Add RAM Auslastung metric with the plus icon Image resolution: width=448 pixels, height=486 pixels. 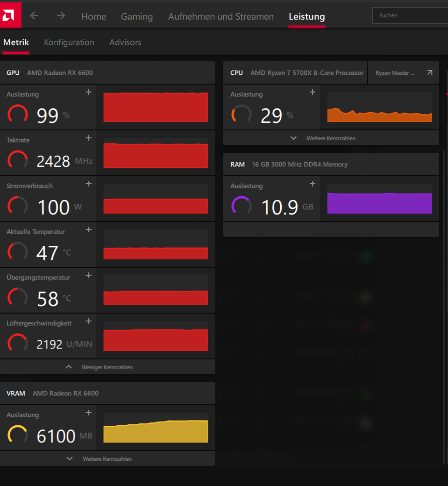pos(312,184)
